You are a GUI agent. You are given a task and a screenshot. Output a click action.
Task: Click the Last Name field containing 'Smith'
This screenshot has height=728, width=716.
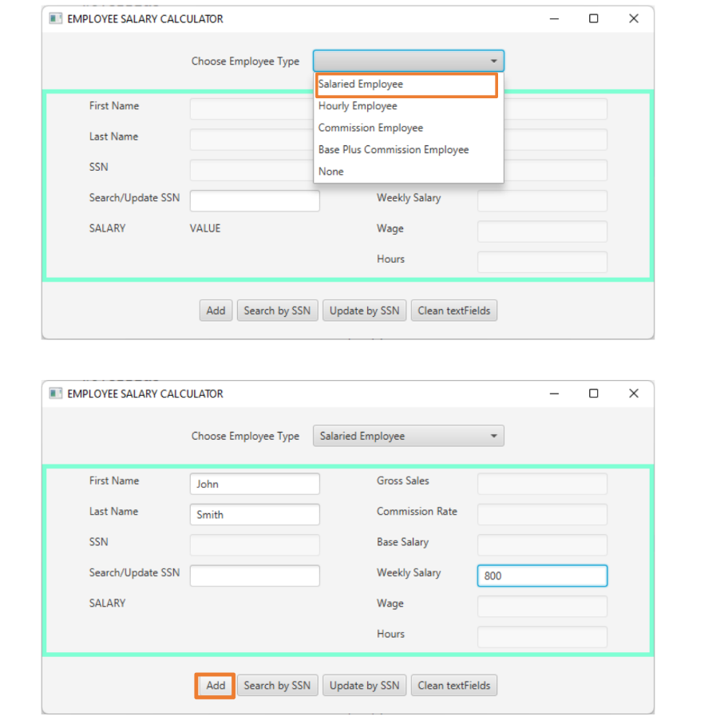[x=254, y=514]
